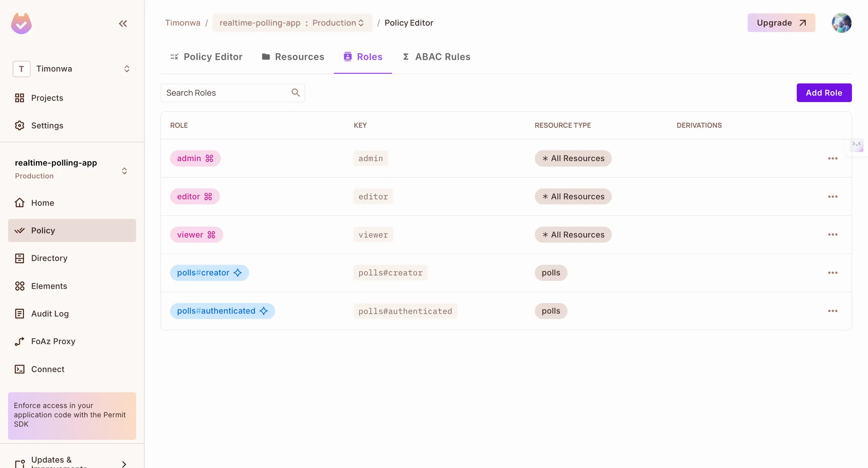Open the side panel toggle on the right edge
868x468 pixels.
click(x=857, y=145)
